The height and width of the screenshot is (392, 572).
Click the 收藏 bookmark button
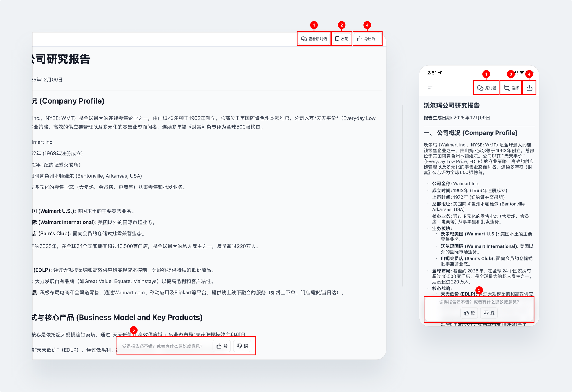click(342, 39)
